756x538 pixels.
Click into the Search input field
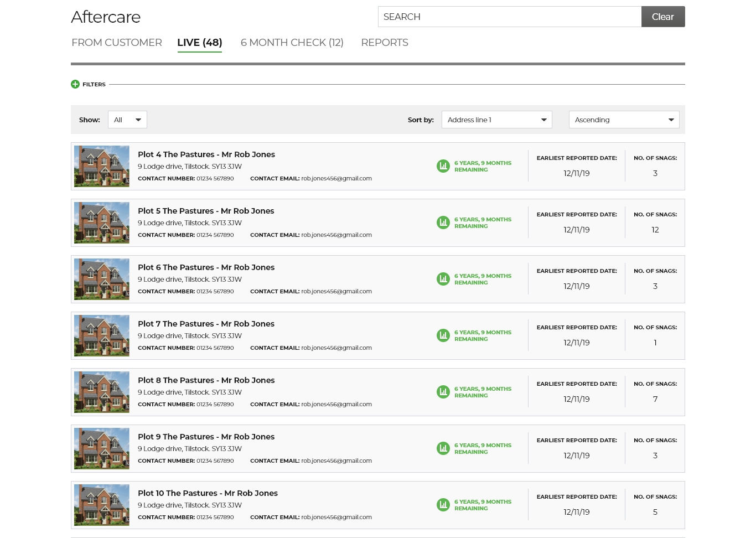click(509, 17)
